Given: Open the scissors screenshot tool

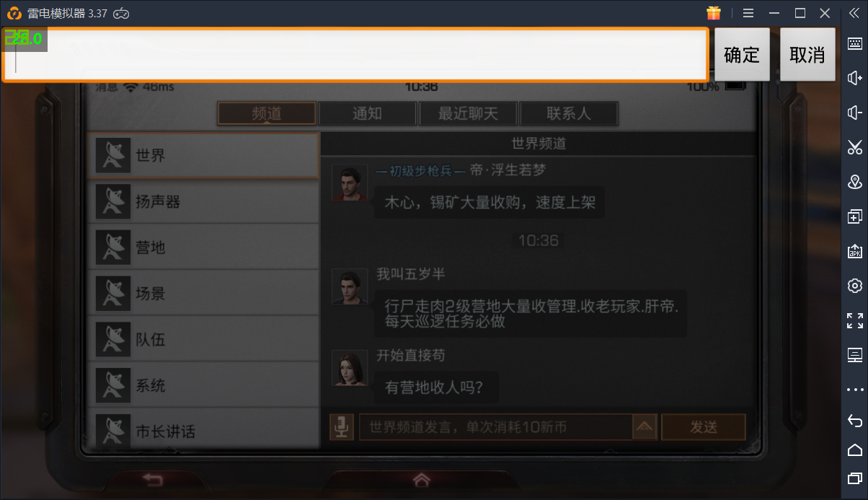Looking at the screenshot, I should [x=854, y=147].
